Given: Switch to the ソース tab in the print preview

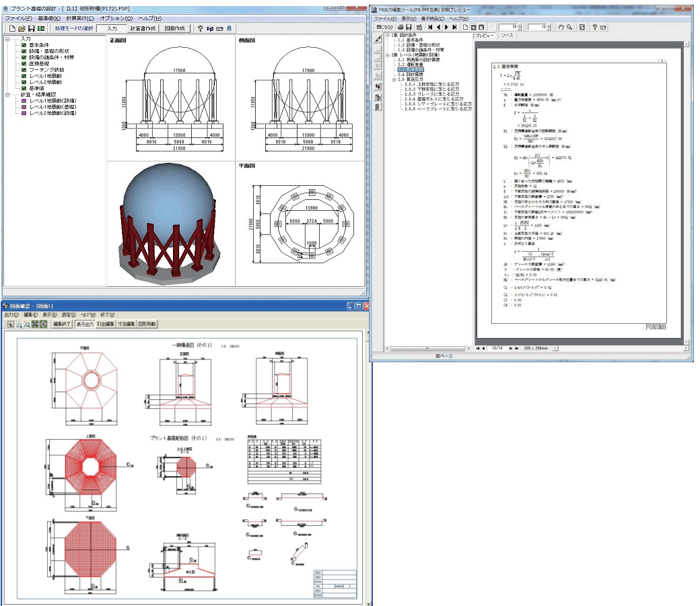Looking at the screenshot, I should tap(507, 35).
